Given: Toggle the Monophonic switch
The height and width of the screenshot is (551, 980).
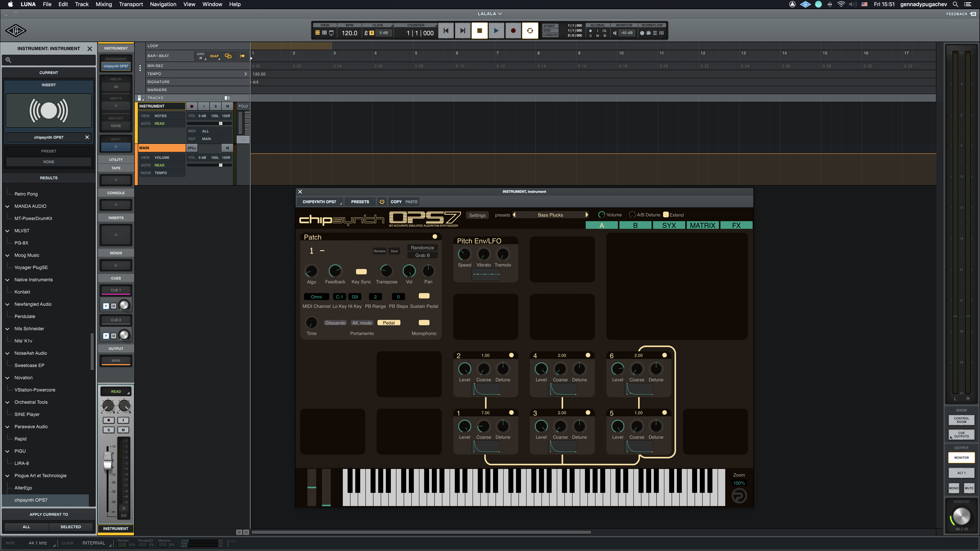Looking at the screenshot, I should (424, 322).
